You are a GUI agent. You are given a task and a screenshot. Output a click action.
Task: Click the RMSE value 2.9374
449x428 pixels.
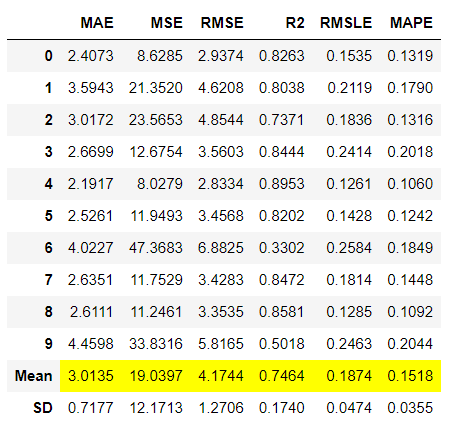click(221, 56)
